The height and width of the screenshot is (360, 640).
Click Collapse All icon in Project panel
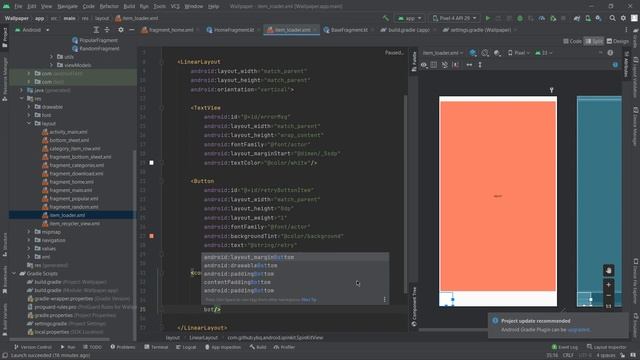pyautogui.click(x=107, y=30)
